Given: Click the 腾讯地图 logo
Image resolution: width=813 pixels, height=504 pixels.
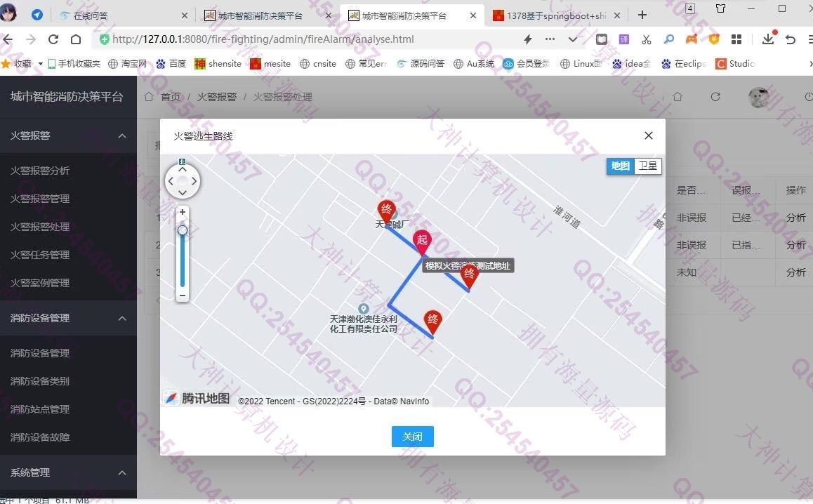Looking at the screenshot, I should (x=197, y=398).
